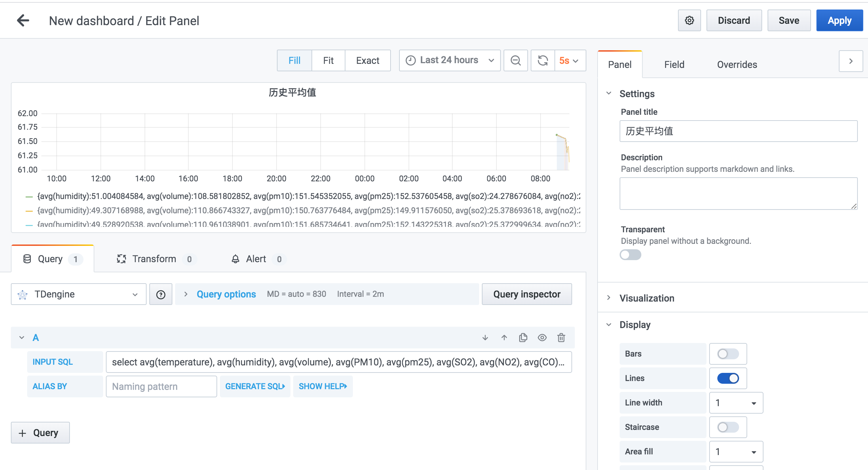Image resolution: width=868 pixels, height=470 pixels.
Task: Switch to the Transform tab
Action: pyautogui.click(x=154, y=259)
